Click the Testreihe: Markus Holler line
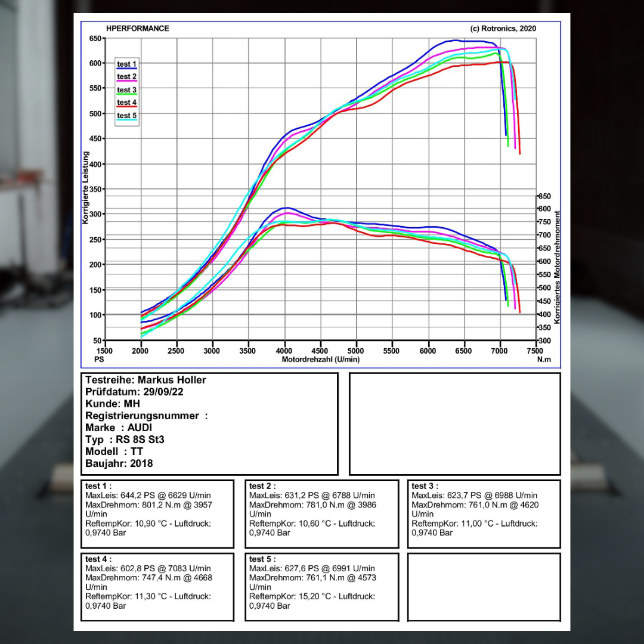This screenshot has height=644, width=644. point(145,380)
